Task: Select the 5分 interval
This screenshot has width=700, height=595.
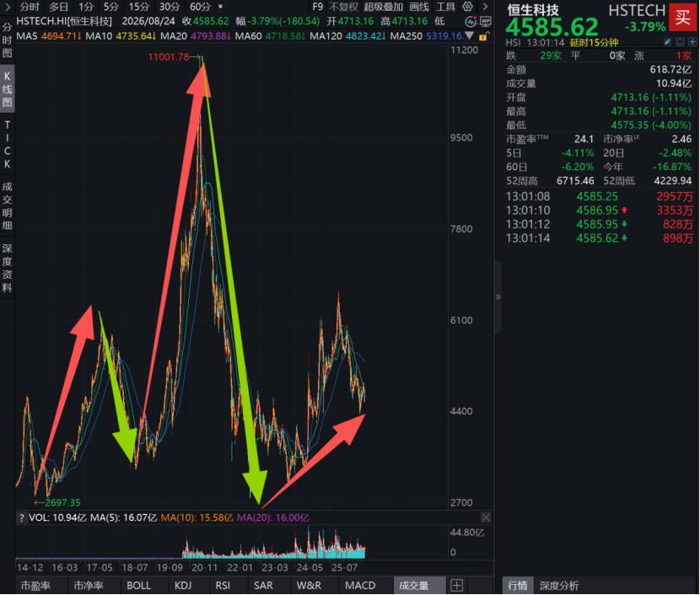Action: [x=111, y=7]
